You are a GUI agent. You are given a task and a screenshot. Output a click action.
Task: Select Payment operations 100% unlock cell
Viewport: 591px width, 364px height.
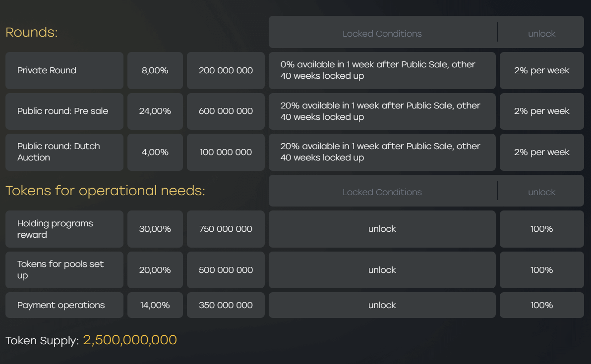(541, 305)
